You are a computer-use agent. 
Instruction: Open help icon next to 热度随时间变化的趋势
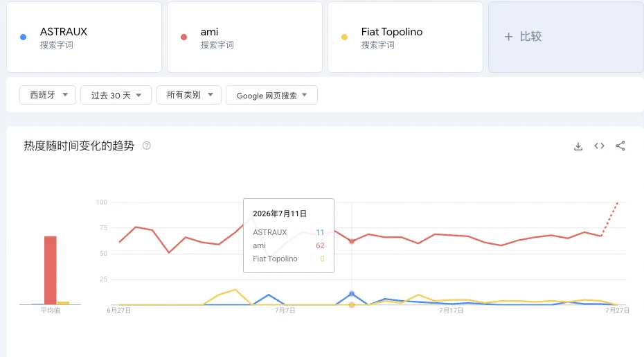[x=146, y=146]
